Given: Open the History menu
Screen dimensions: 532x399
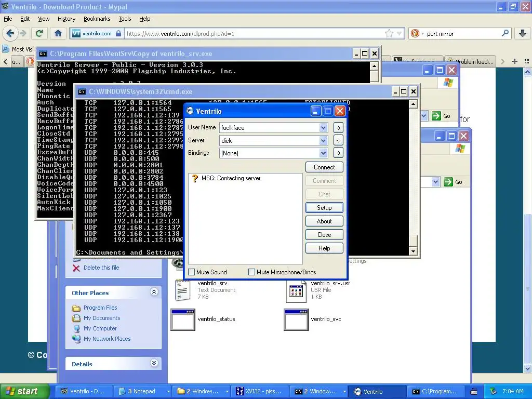Looking at the screenshot, I should [66, 19].
